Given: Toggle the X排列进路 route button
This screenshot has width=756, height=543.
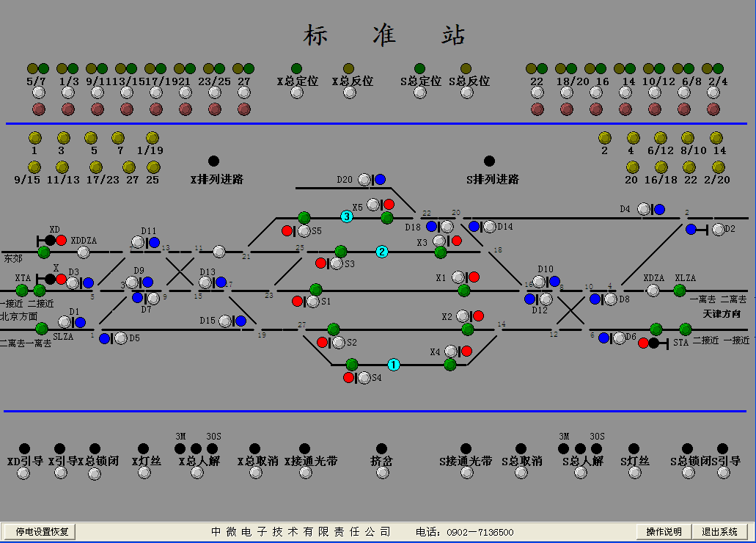Looking at the screenshot, I should [x=214, y=160].
